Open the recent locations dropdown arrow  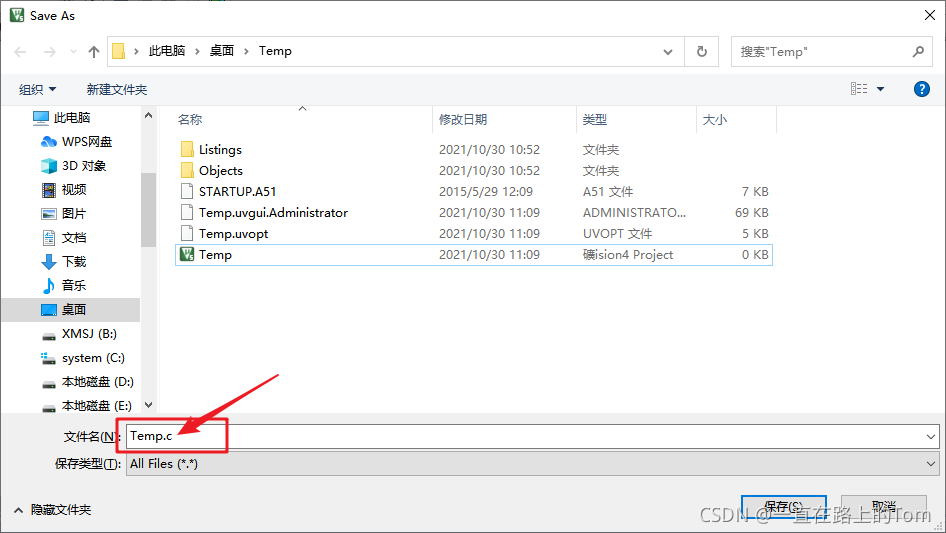pyautogui.click(x=73, y=52)
